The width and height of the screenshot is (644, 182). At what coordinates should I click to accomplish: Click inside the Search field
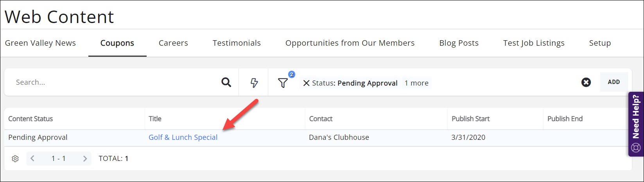(113, 82)
